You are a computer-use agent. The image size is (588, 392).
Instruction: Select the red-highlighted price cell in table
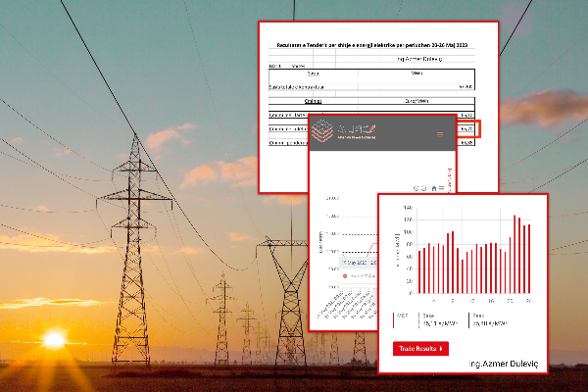(x=467, y=128)
